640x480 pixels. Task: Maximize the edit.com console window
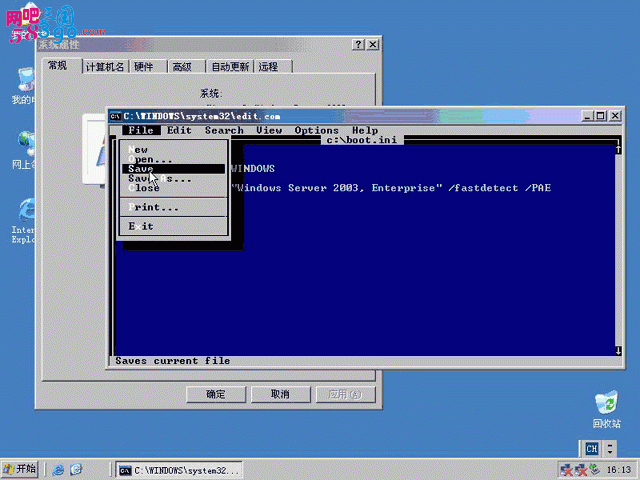[x=601, y=116]
